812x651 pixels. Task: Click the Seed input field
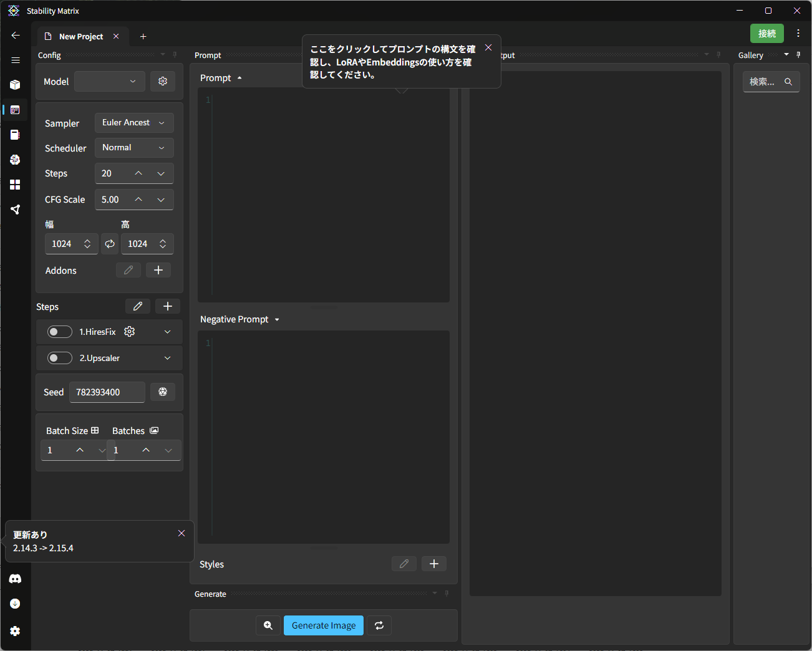[107, 392]
